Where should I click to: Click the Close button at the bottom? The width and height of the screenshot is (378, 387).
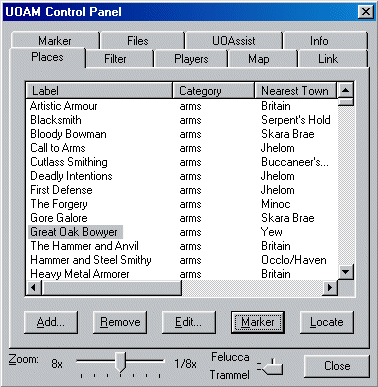point(337,366)
